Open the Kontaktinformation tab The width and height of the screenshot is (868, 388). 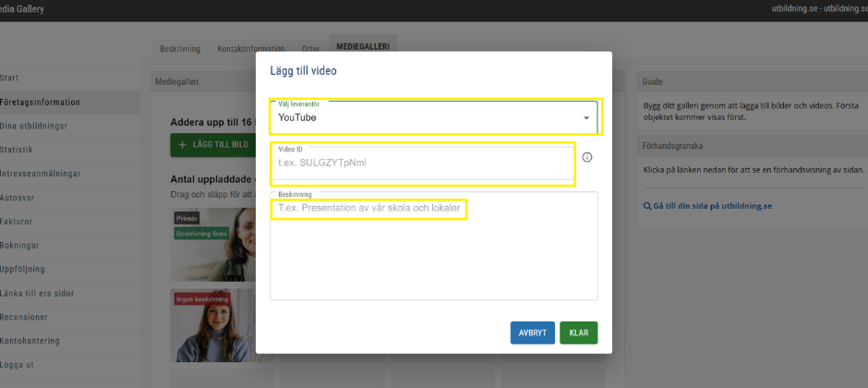[251, 49]
